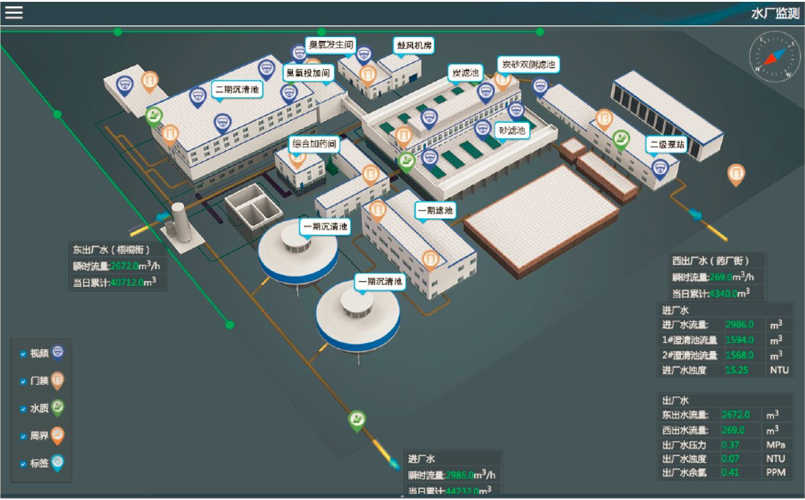Select the 二期沉清池 label
Image resolution: width=805 pixels, height=500 pixels.
click(x=237, y=89)
